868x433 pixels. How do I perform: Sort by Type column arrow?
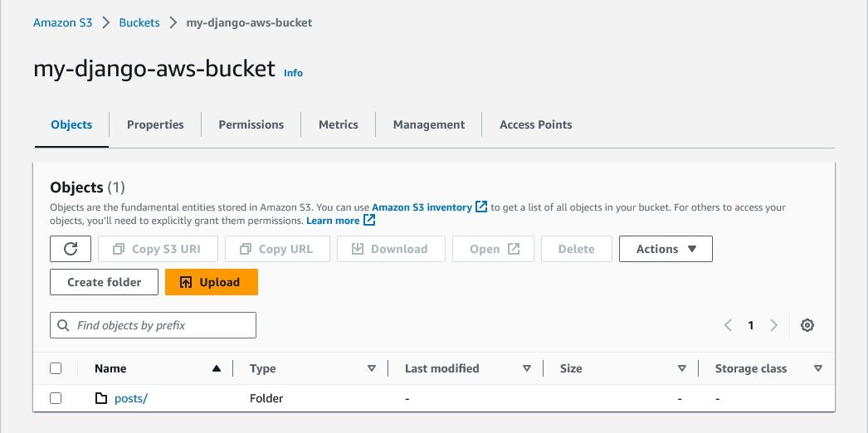(x=372, y=368)
